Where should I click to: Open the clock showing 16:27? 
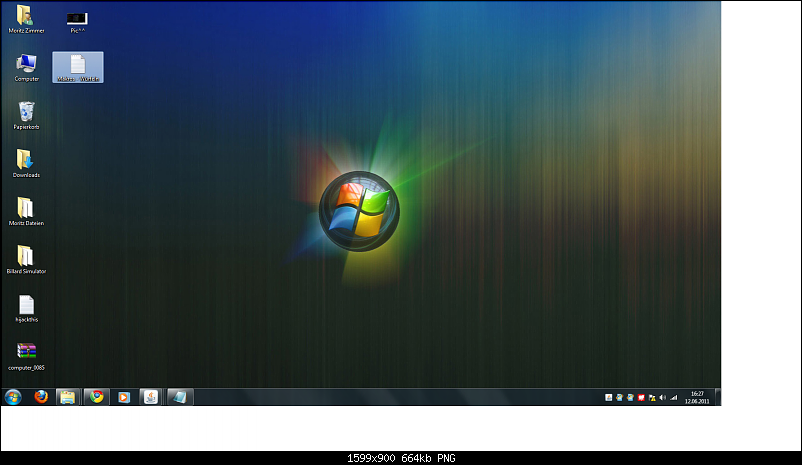click(x=697, y=397)
